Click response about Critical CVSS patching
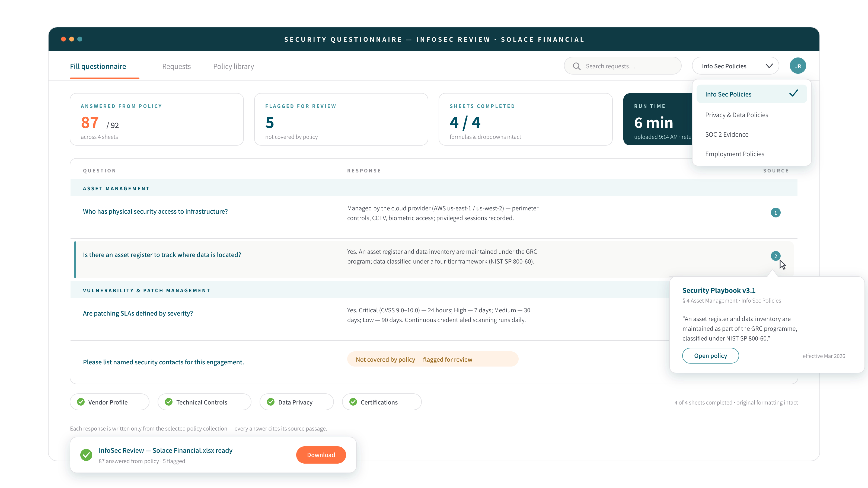The height and width of the screenshot is (488, 868). [x=438, y=315]
